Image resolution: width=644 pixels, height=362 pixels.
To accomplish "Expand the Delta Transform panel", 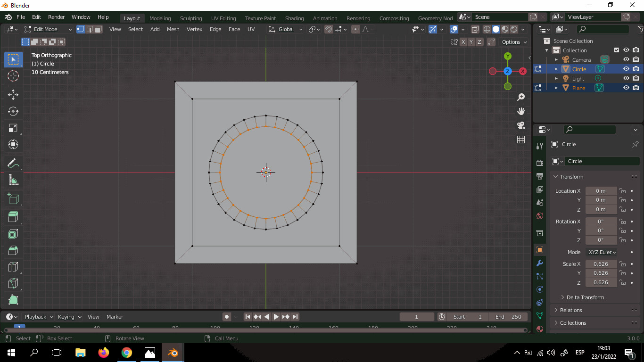I will tap(586, 297).
